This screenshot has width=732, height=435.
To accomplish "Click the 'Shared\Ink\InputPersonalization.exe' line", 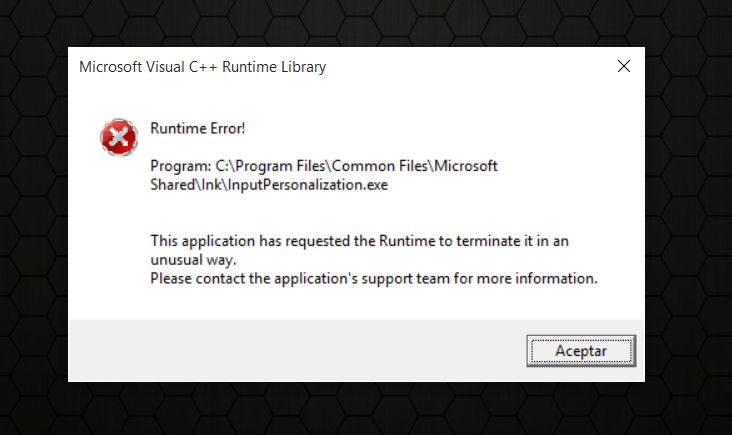I will click(x=268, y=184).
